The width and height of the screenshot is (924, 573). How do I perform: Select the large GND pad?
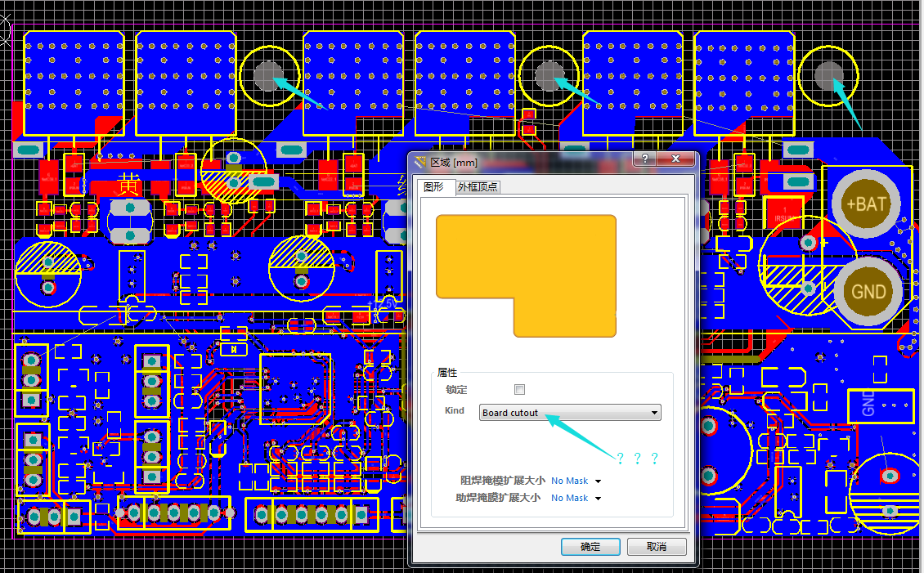coord(868,291)
